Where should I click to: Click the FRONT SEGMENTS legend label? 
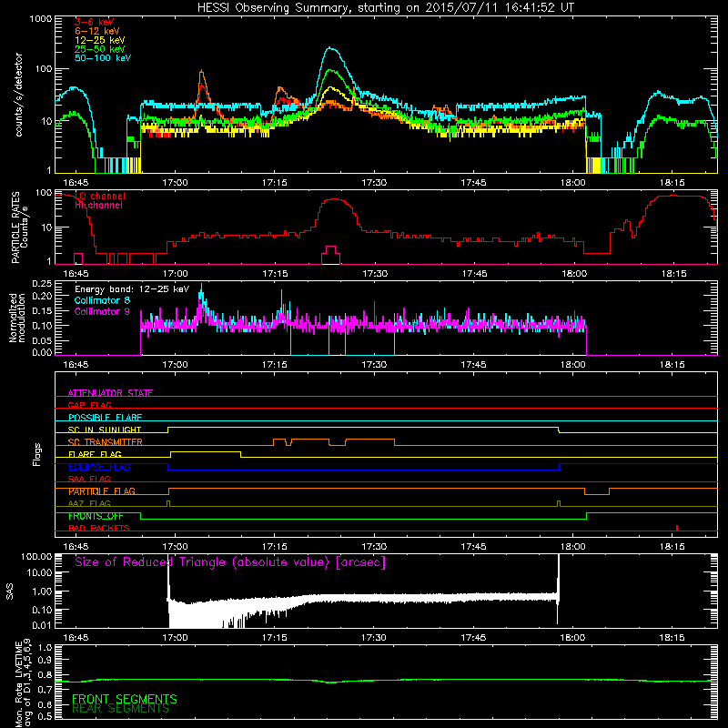pos(125,699)
